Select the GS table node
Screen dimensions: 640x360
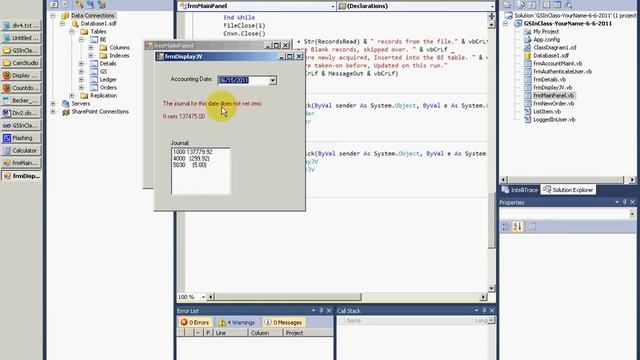pos(103,71)
